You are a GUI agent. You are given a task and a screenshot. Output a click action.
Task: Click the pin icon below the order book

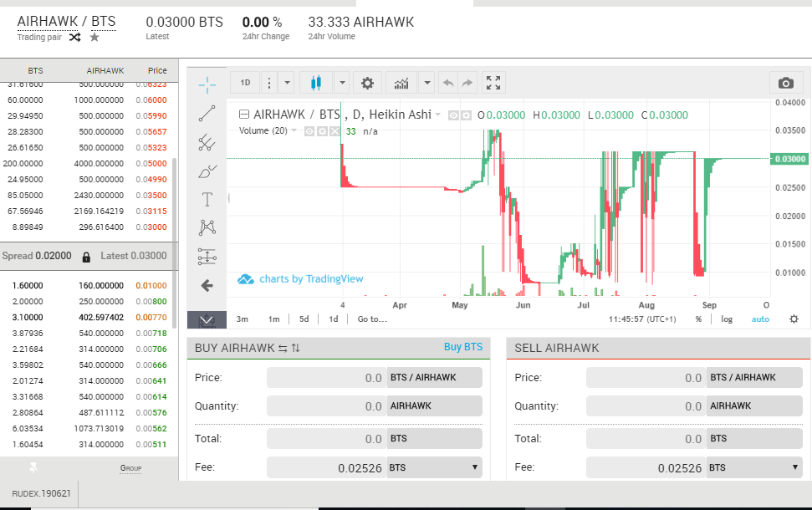33,468
